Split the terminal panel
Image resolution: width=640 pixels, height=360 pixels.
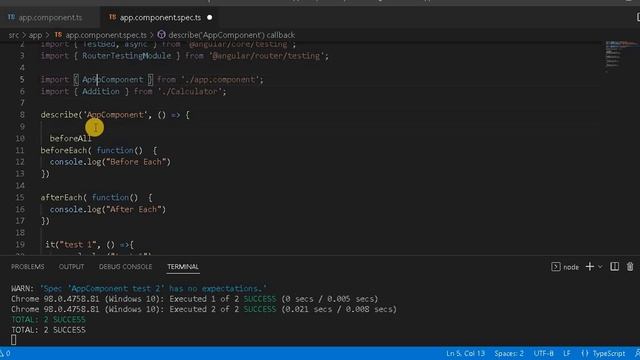tap(614, 267)
